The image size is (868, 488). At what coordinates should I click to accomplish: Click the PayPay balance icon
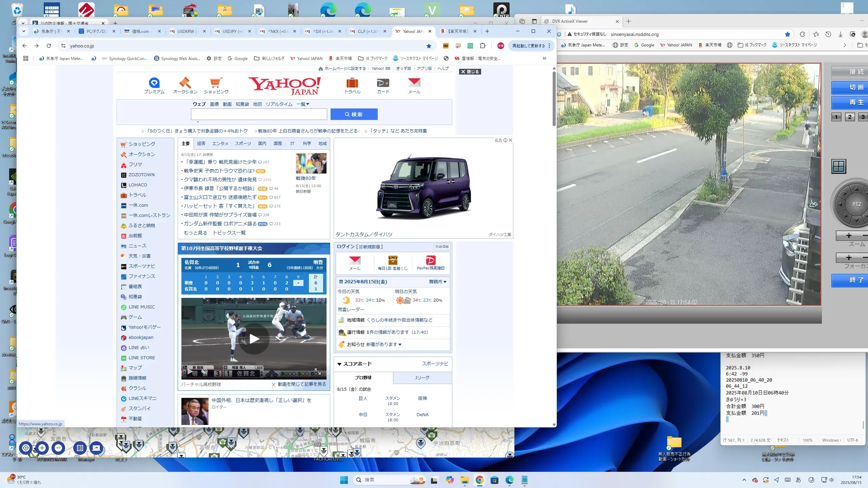[431, 261]
